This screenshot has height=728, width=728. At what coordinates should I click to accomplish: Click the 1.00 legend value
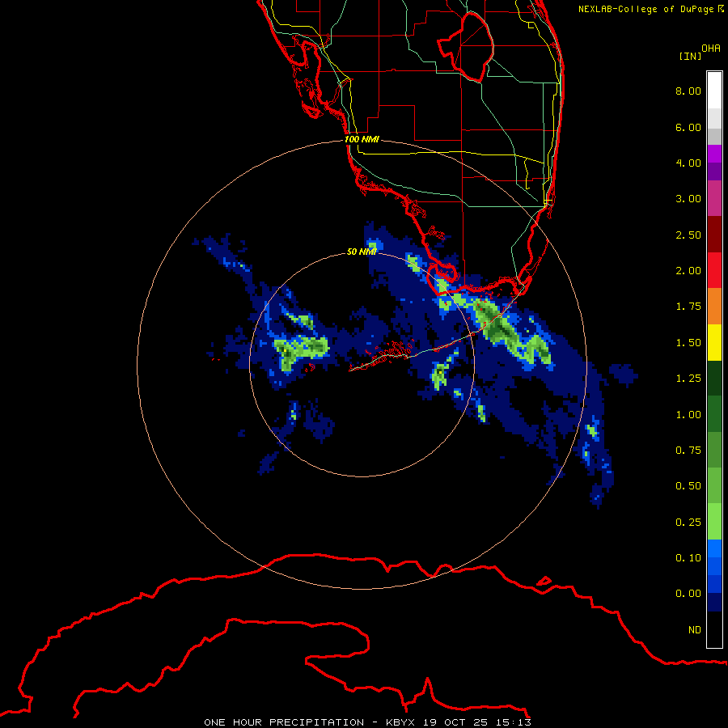tap(688, 415)
